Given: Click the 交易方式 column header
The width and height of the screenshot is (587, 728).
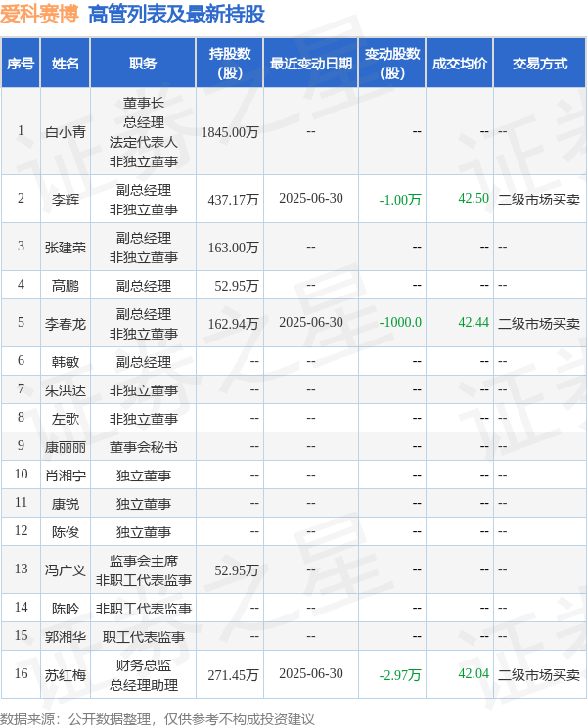Looking at the screenshot, I should point(540,64).
